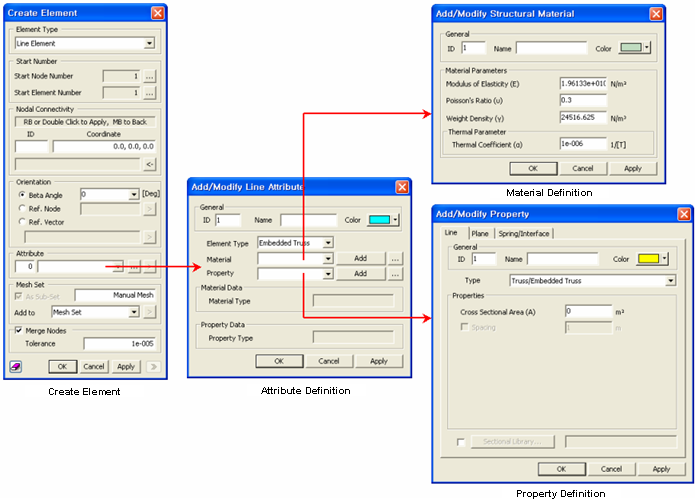Viewport: 700px width, 503px height.
Task: Click the arrow button beside Mesh Set dropdown
Action: (x=150, y=312)
